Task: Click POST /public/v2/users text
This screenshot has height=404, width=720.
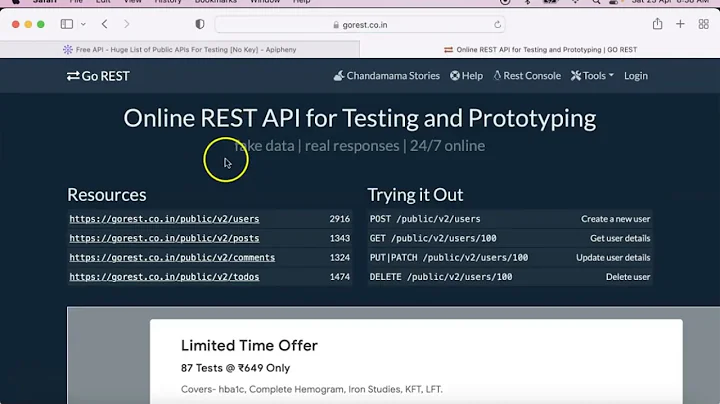Action: 425,219
